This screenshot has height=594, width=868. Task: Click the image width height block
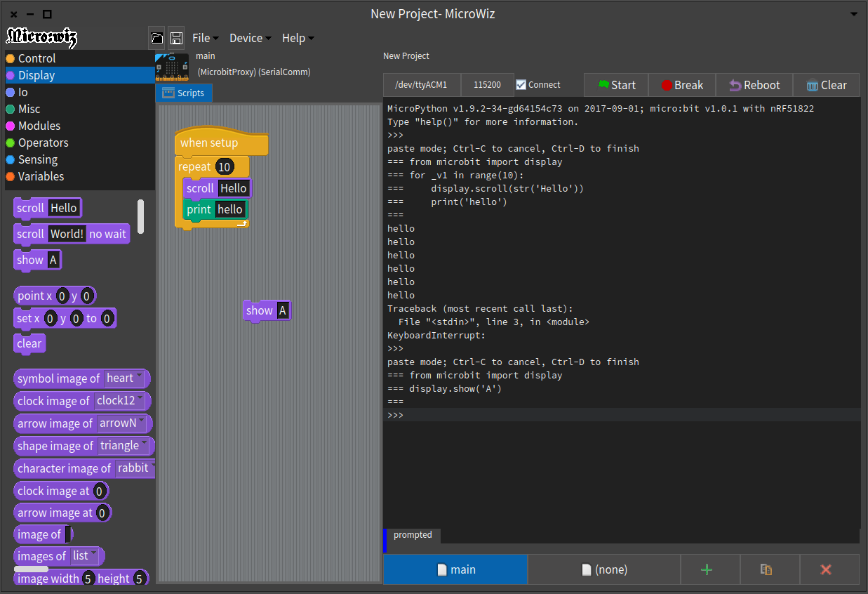81,579
